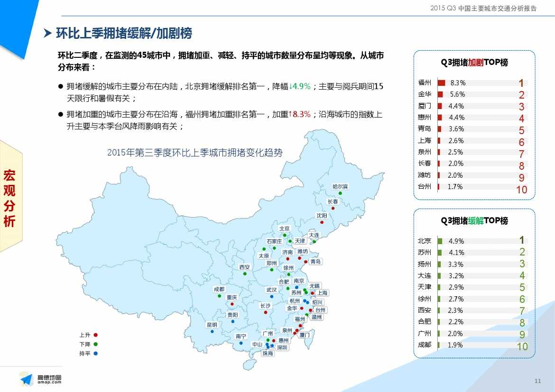
Task: Click the map title 2015年第三季度环比上季城市拥堵变化趋势
Action: [x=194, y=153]
